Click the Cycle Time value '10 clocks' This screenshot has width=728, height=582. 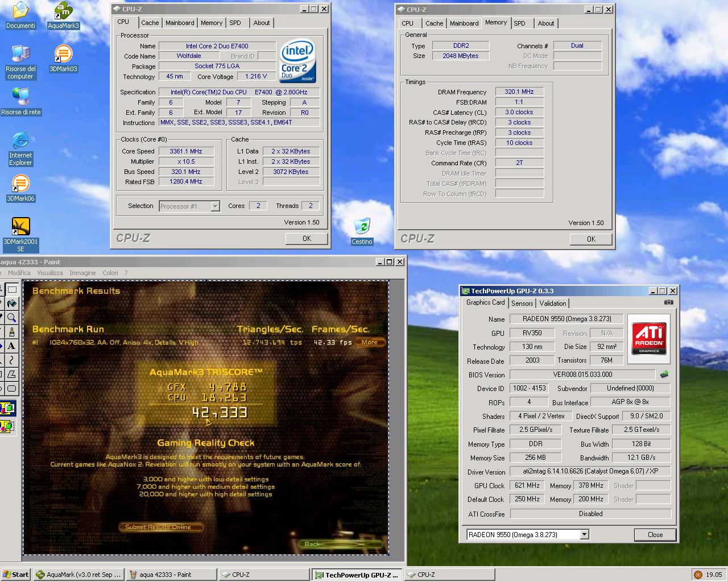click(x=519, y=143)
